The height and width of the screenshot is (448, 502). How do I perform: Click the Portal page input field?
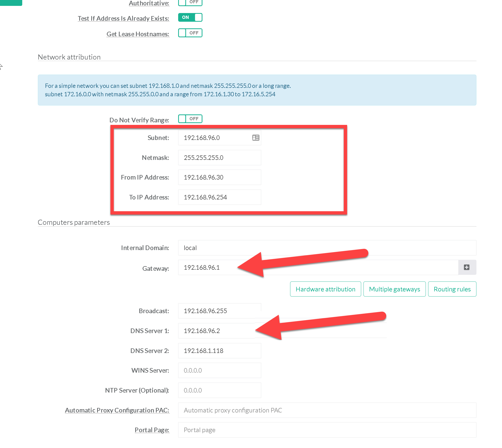tap(327, 430)
